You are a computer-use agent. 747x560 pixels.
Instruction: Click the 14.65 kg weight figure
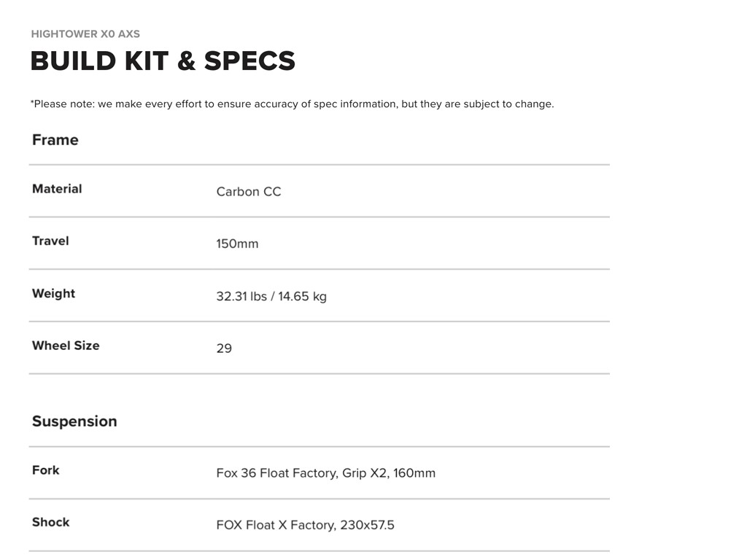302,296
